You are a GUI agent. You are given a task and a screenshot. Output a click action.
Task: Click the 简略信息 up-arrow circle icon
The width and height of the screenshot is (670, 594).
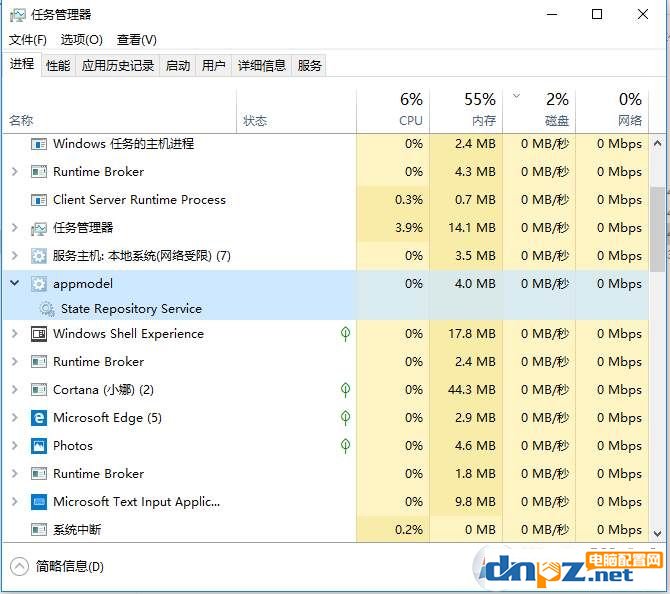click(x=19, y=567)
